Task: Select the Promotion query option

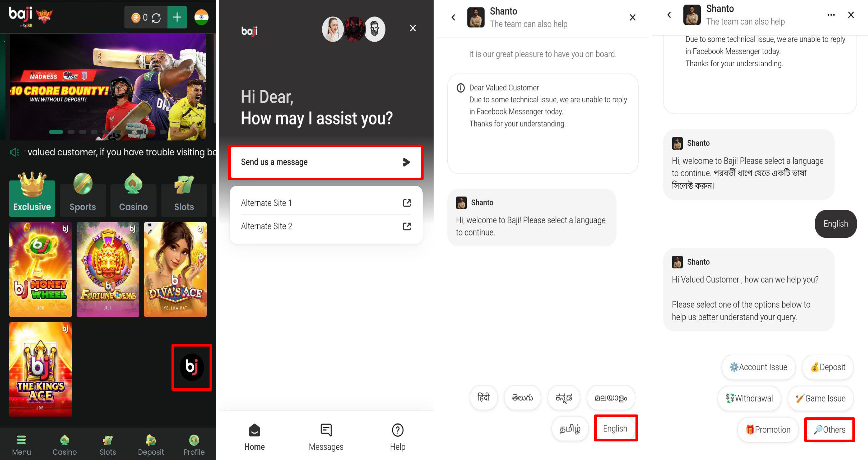Action: point(768,430)
